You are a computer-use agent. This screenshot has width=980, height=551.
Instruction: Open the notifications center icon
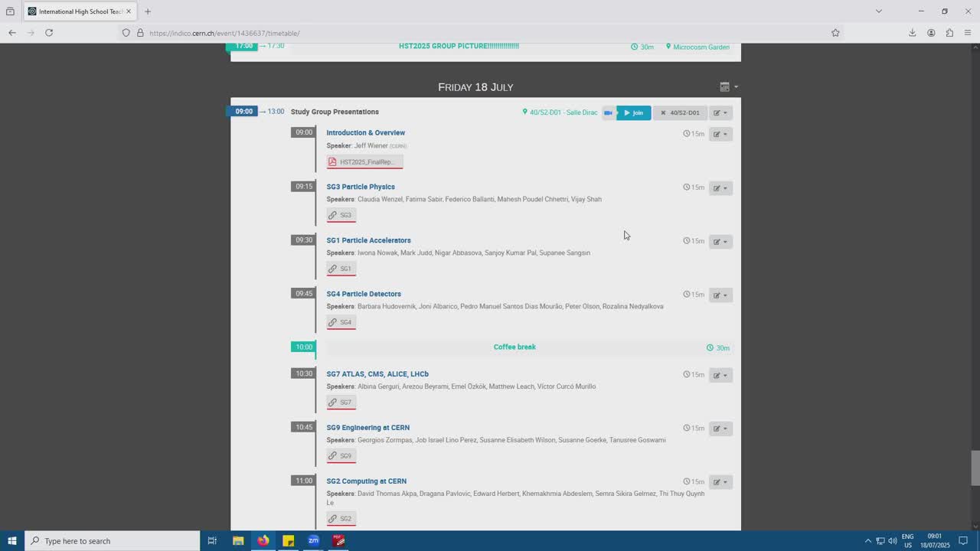click(x=963, y=541)
